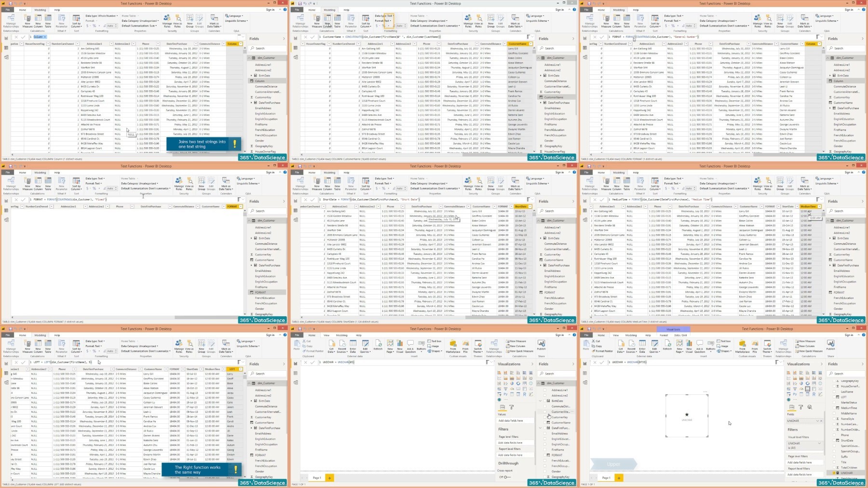Check CustomerKey field in bottom-middle window
Viewport: 868px width, 488px height.
(x=545, y=417)
